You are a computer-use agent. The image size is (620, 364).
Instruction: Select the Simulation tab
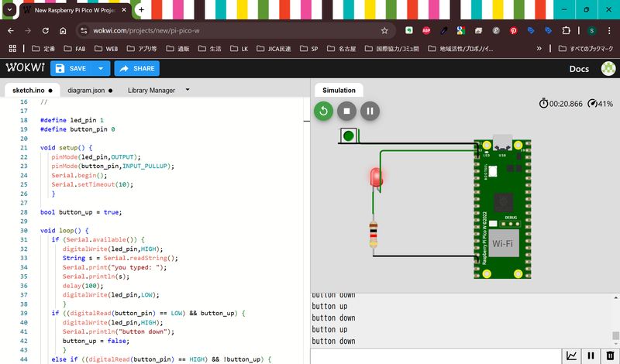pos(339,90)
